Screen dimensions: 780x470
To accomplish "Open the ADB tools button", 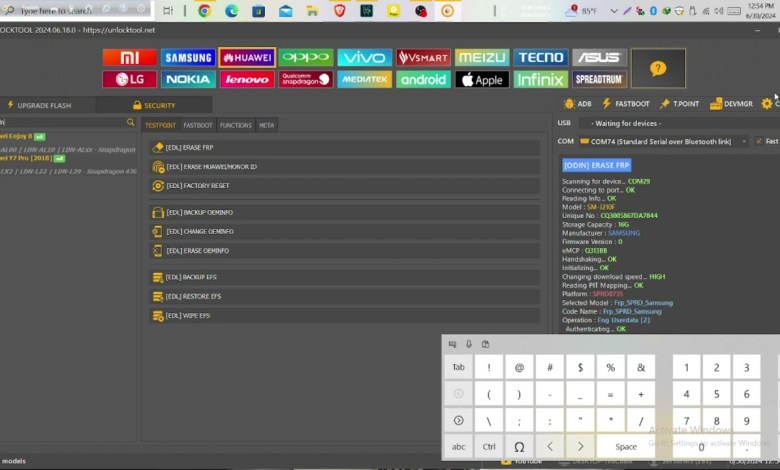I will coord(578,104).
